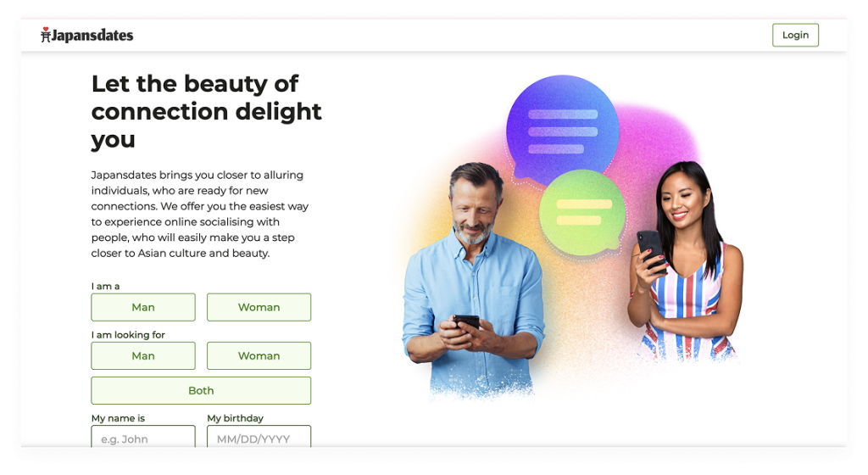Click the Japansdates torii gate logo icon
This screenshot has width=868, height=475.
46,35
